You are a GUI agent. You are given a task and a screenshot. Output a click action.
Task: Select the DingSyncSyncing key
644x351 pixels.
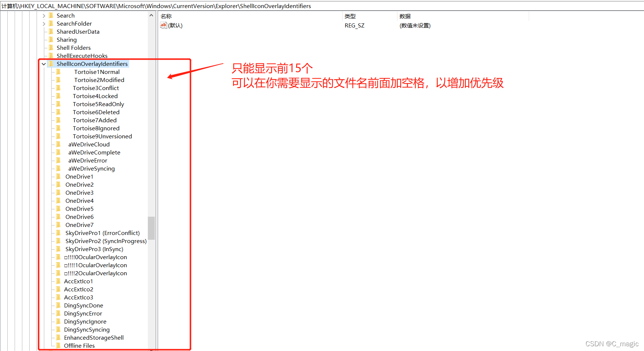87,329
